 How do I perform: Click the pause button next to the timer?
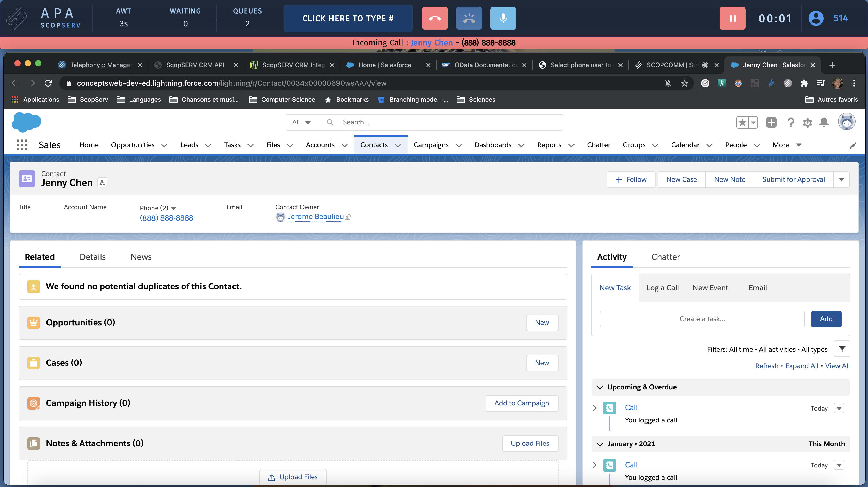pyautogui.click(x=732, y=18)
